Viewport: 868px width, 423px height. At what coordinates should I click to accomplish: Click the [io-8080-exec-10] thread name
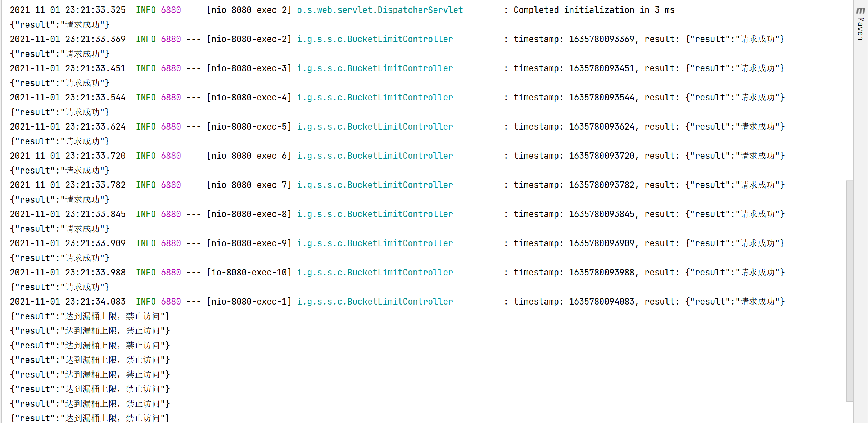click(x=249, y=273)
